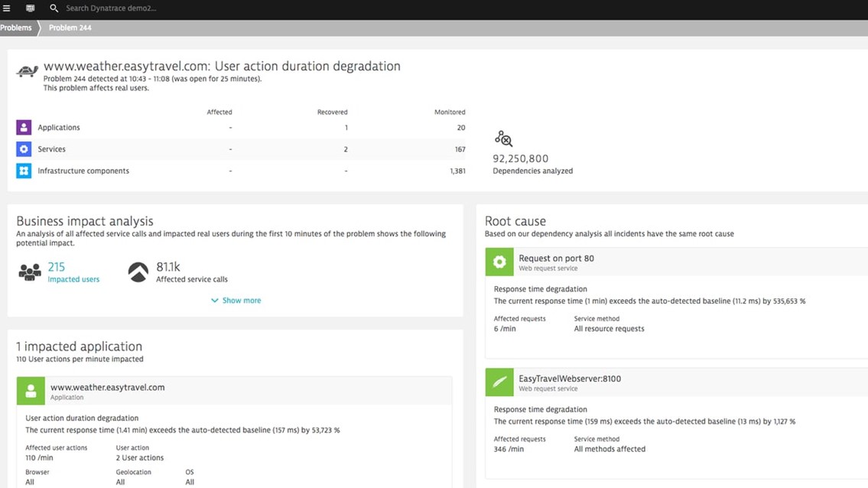Click the blue Services gear icon
Screen dimensions: 868x488
coord(23,148)
